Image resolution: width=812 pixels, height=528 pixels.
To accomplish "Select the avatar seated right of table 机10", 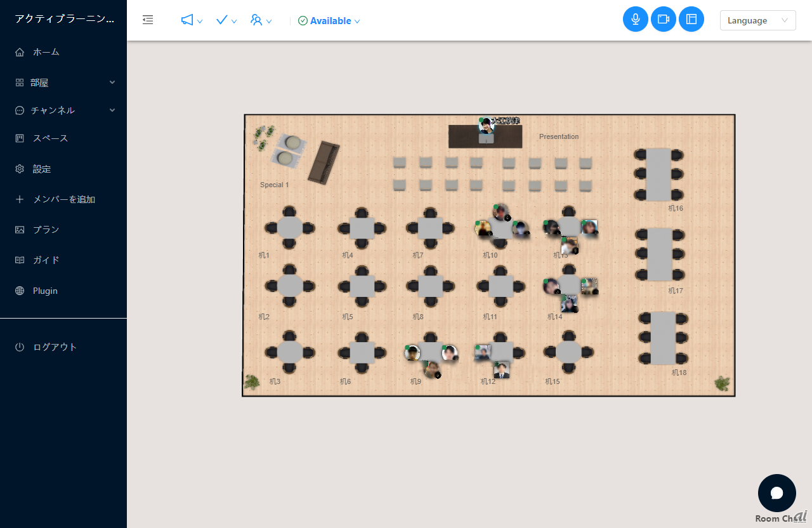I will coord(520,228).
